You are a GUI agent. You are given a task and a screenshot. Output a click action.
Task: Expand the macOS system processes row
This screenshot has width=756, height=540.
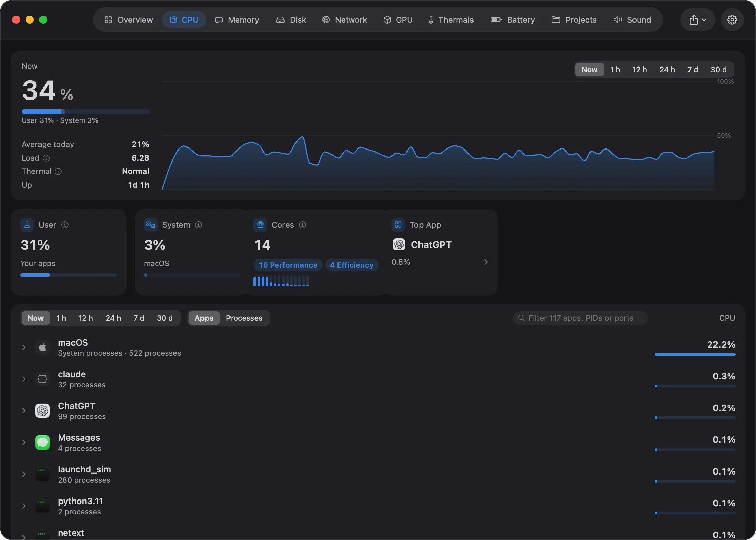24,347
